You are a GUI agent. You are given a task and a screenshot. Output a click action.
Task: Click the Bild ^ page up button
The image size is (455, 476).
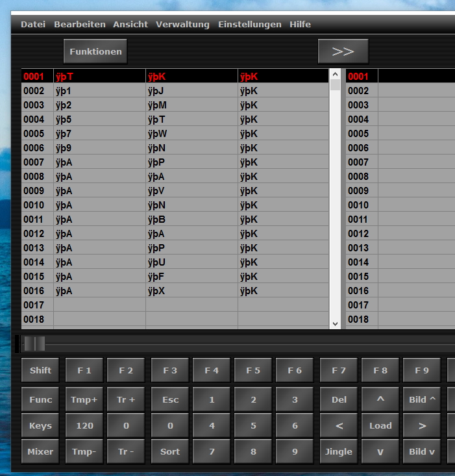tap(422, 399)
